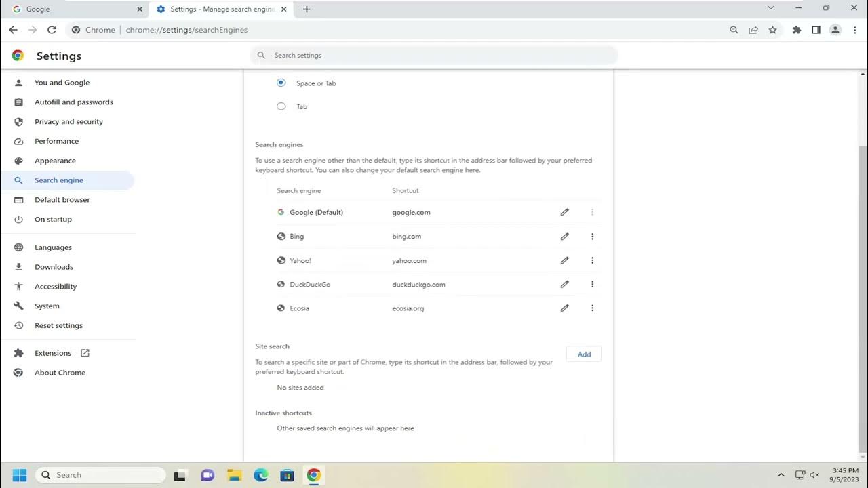Open Microsoft Store from the taskbar
This screenshot has height=488, width=868.
point(287,475)
